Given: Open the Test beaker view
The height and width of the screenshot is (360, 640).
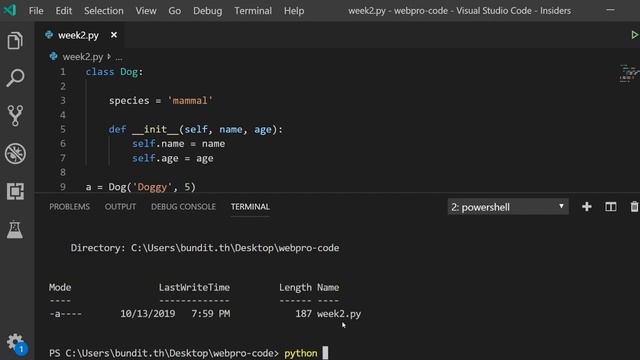Looking at the screenshot, I should click(x=15, y=229).
